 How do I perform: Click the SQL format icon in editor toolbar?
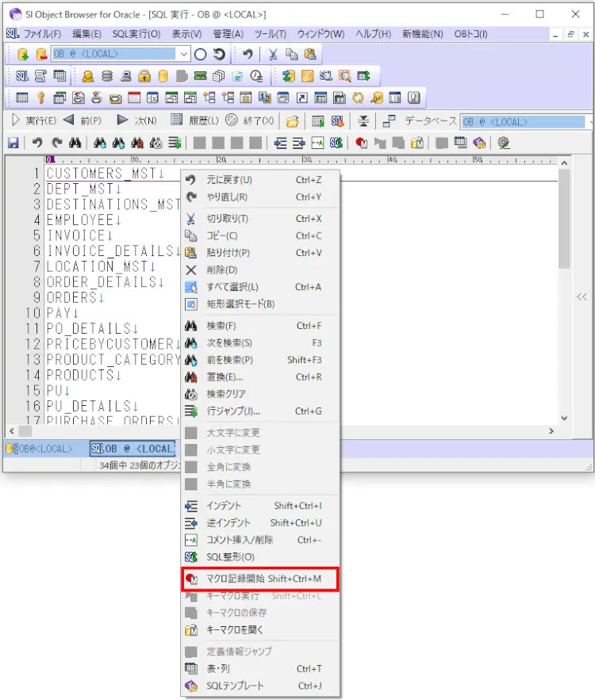tap(336, 143)
